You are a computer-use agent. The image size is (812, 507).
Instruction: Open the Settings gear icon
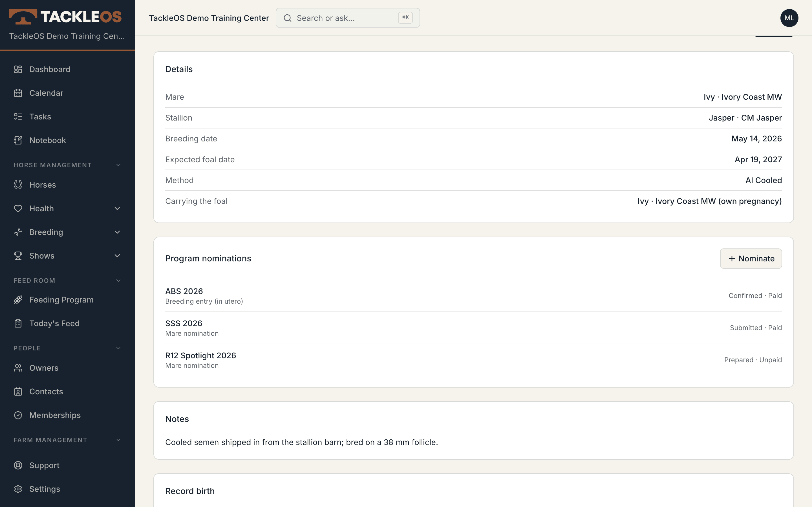pos(18,489)
